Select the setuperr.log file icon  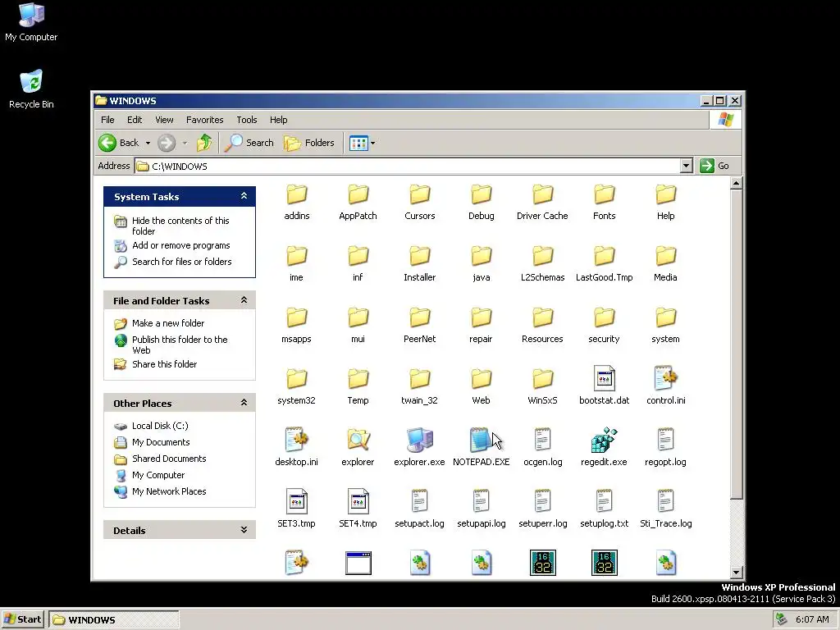[543, 501]
